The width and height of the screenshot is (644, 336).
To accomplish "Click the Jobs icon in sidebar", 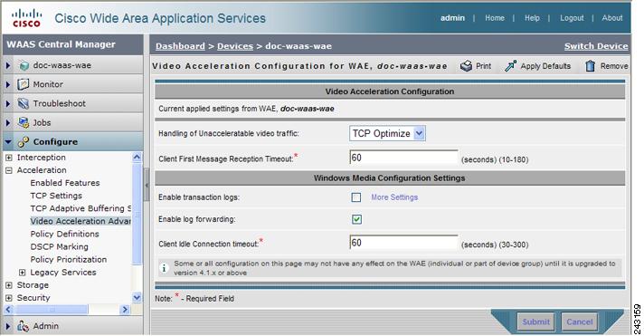I will (24, 122).
